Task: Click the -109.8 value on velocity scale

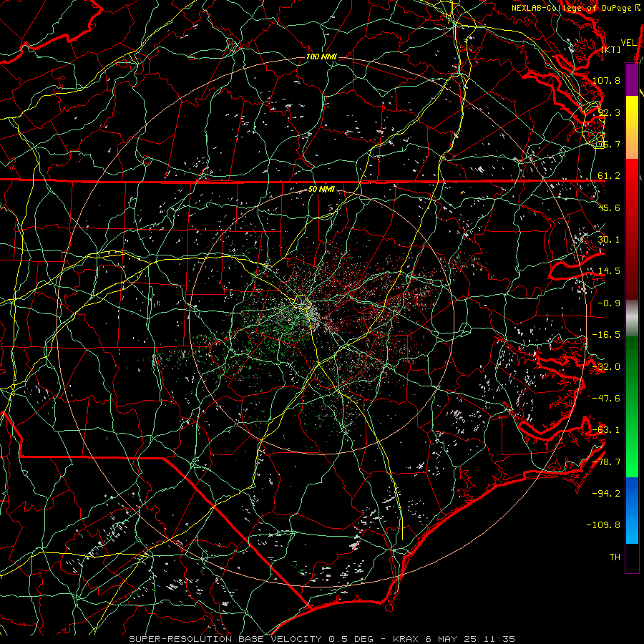Action: pos(604,525)
